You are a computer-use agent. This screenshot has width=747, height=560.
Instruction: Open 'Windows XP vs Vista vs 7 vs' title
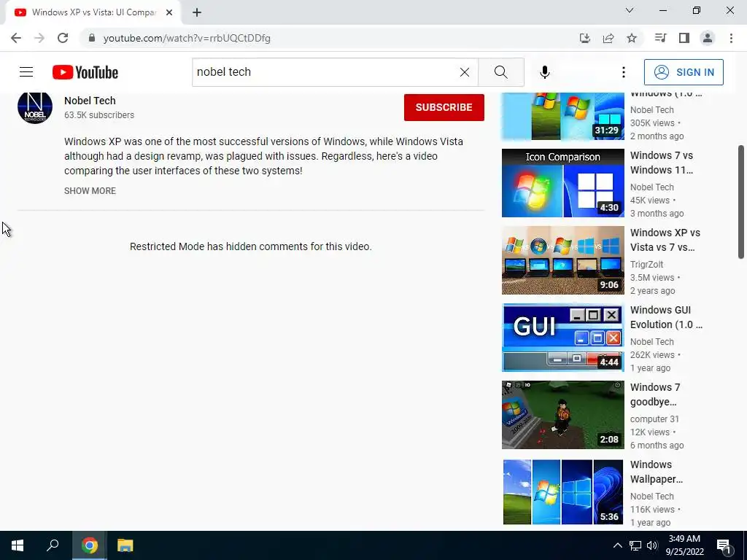[x=665, y=240]
